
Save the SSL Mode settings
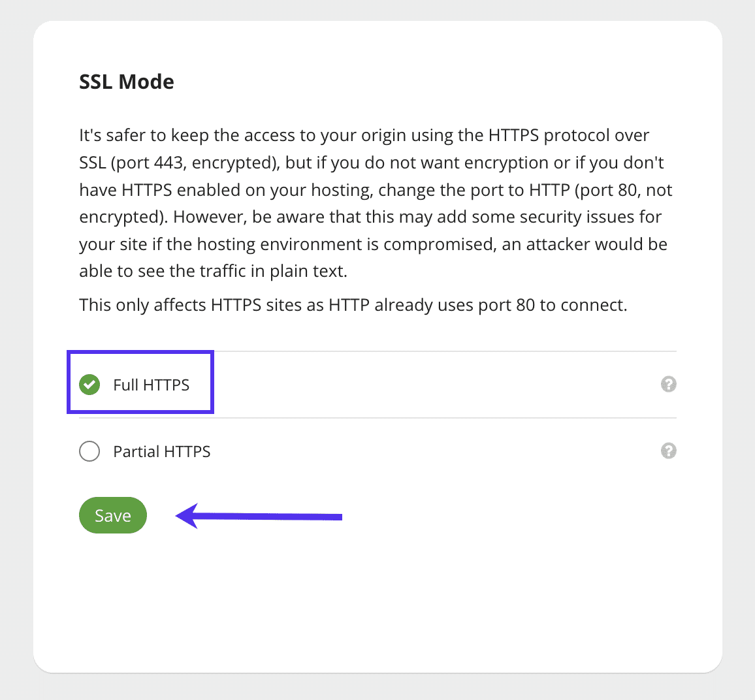[x=112, y=515]
